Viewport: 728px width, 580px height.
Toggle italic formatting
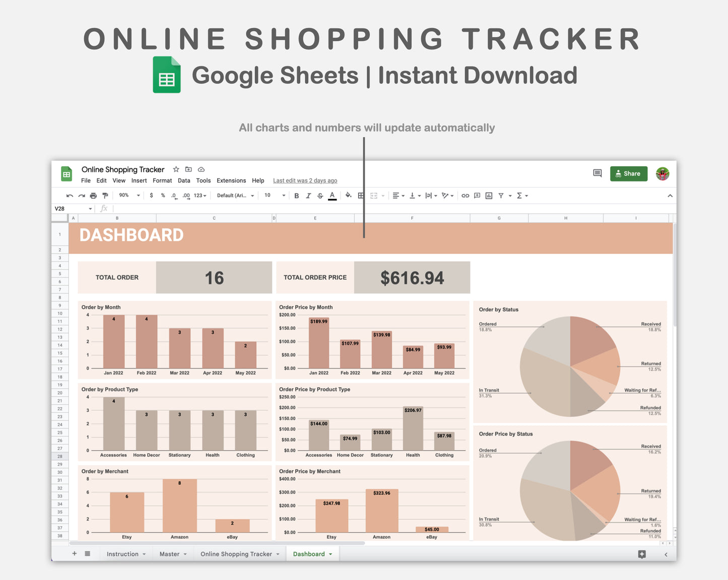point(308,195)
